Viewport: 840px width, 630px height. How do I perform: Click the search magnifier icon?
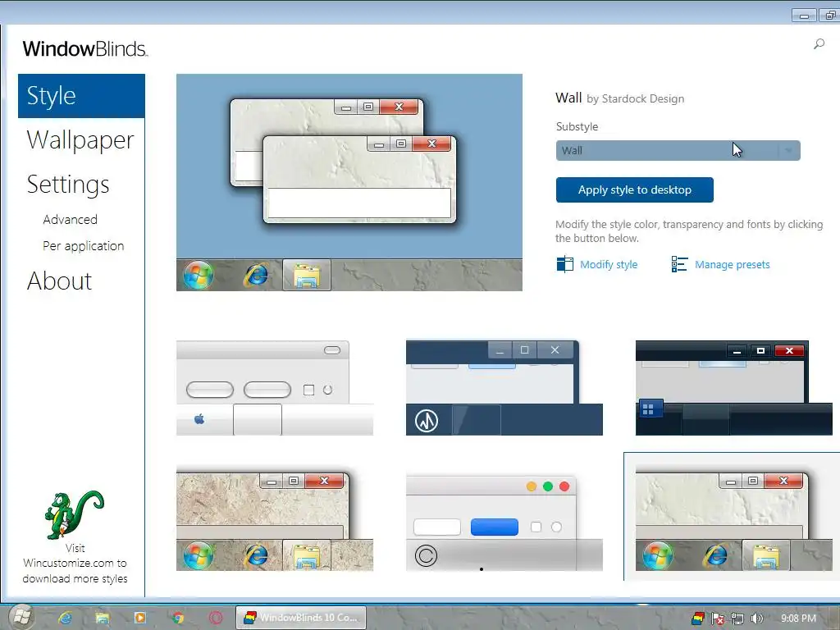[819, 44]
